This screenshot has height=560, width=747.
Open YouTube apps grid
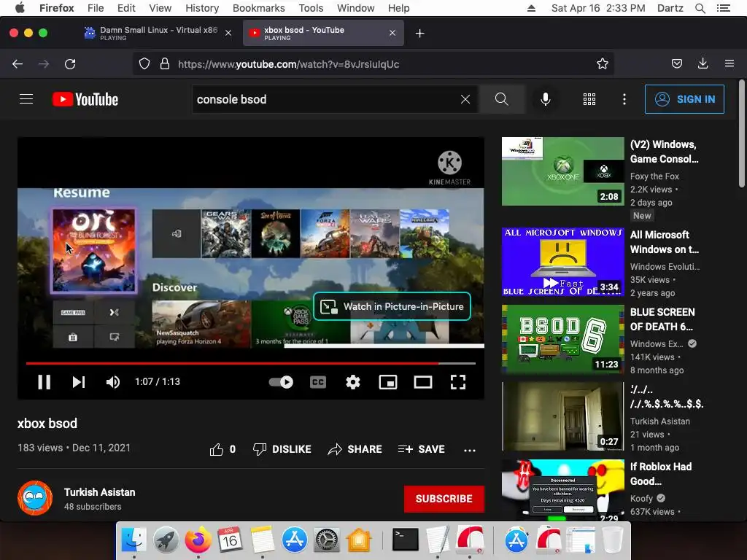(589, 99)
